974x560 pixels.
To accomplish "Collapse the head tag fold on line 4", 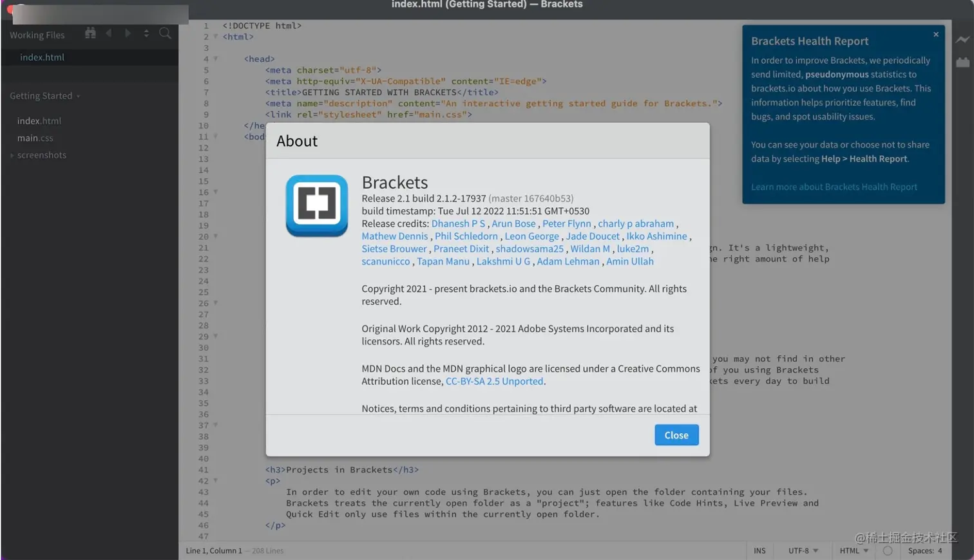I will coord(216,59).
